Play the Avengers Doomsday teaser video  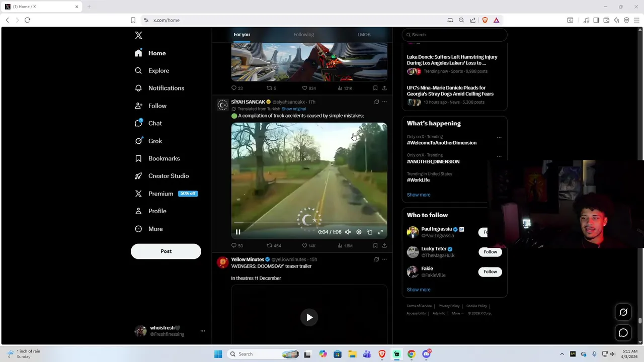[309, 317]
